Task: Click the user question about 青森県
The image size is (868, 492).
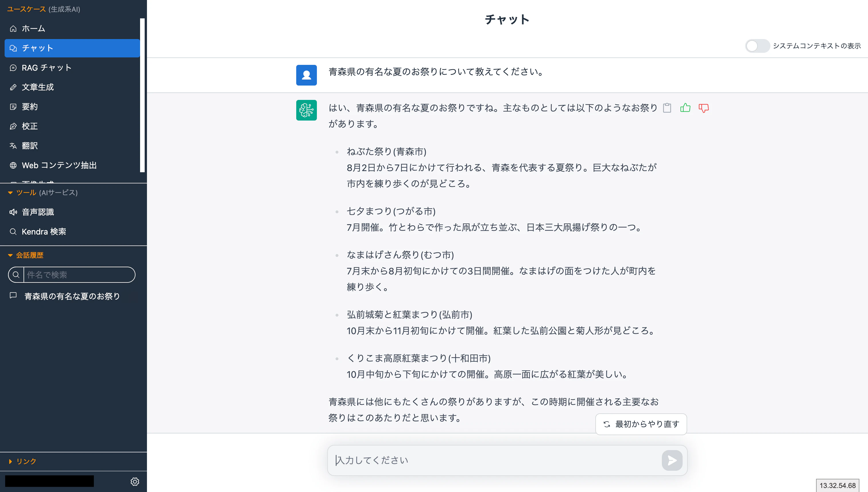Action: 436,72
